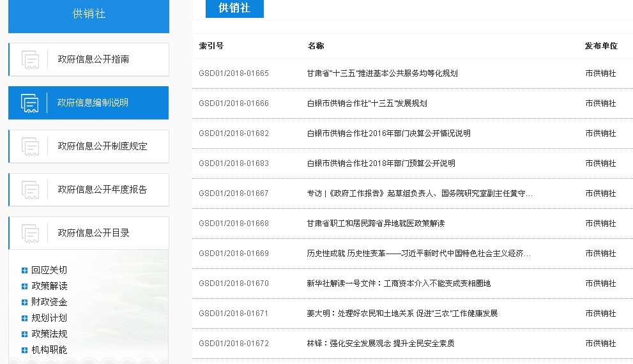This screenshot has height=364, width=633.
Task: Click the document icon beside 政府信息编制说明
Action: pyautogui.click(x=30, y=103)
